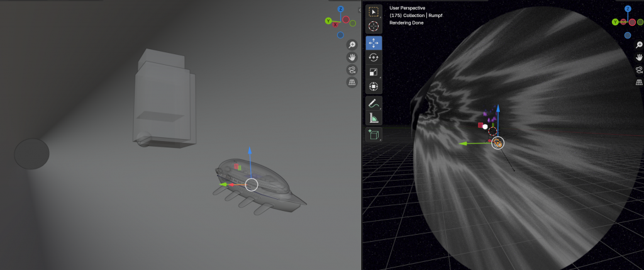
Task: Open the Add Cube tool
Action: point(374,133)
